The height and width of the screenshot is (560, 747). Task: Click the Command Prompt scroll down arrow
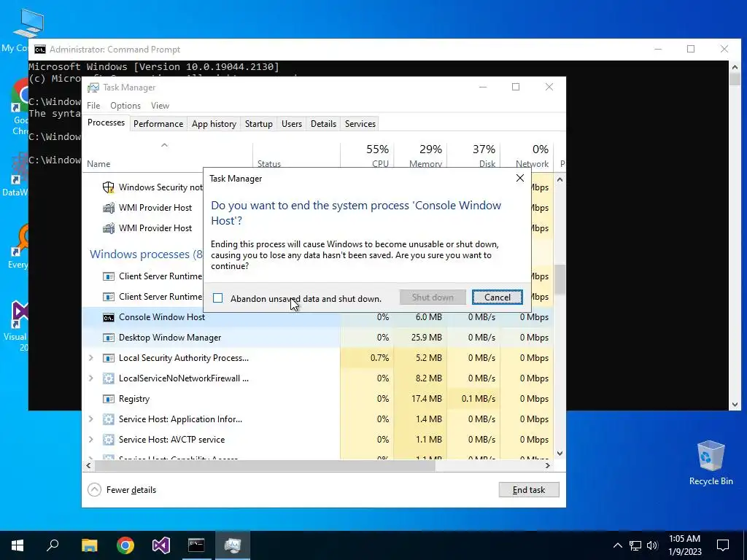point(734,405)
